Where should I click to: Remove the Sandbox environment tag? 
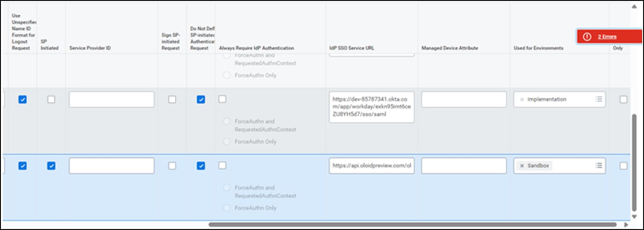tap(522, 166)
